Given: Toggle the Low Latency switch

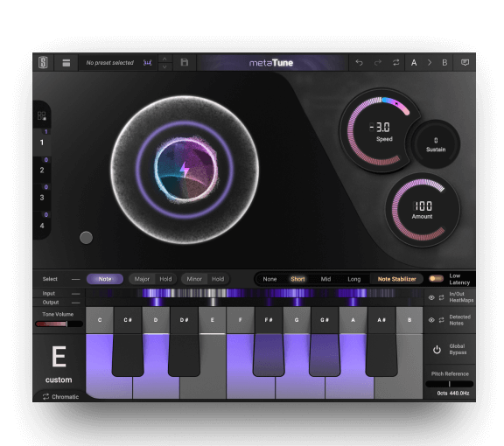Looking at the screenshot, I should click(436, 279).
